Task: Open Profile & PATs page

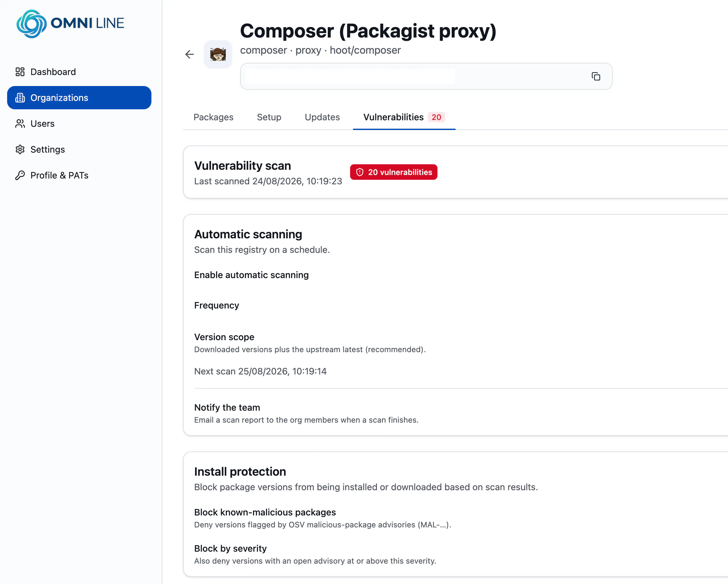Action: coord(79,176)
